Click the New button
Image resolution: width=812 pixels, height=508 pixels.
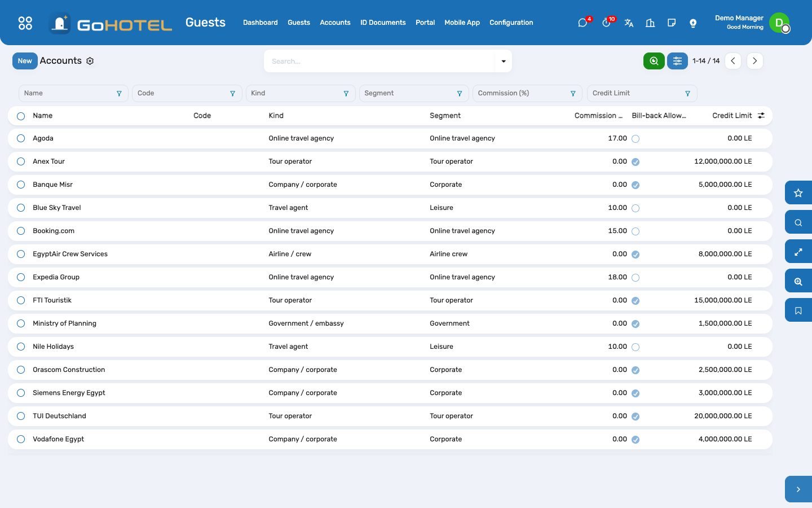(25, 61)
